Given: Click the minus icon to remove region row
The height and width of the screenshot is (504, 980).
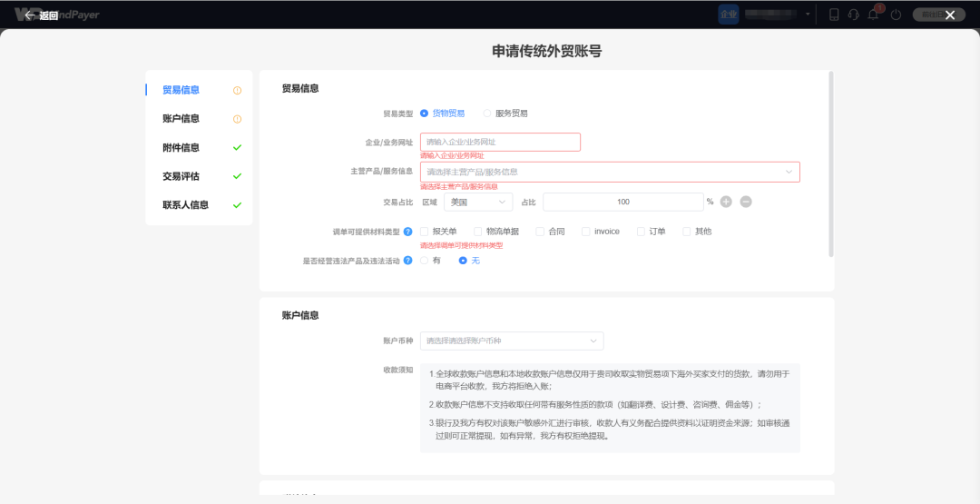Looking at the screenshot, I should (x=746, y=202).
